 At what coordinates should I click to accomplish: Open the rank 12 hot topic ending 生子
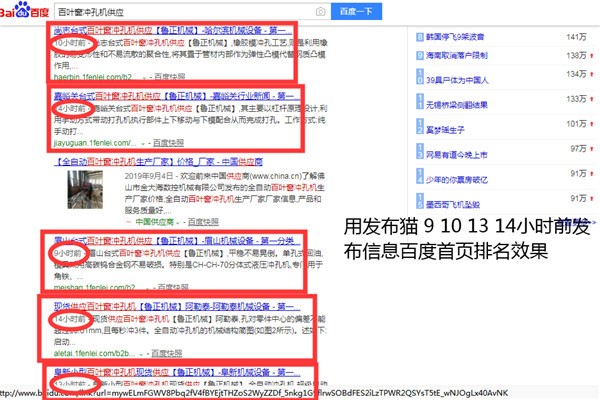[445, 130]
